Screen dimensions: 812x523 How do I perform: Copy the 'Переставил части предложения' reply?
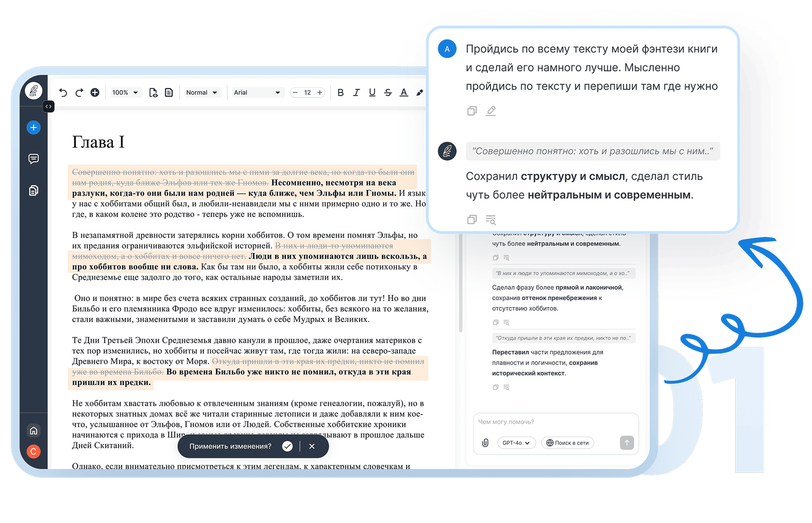496,387
